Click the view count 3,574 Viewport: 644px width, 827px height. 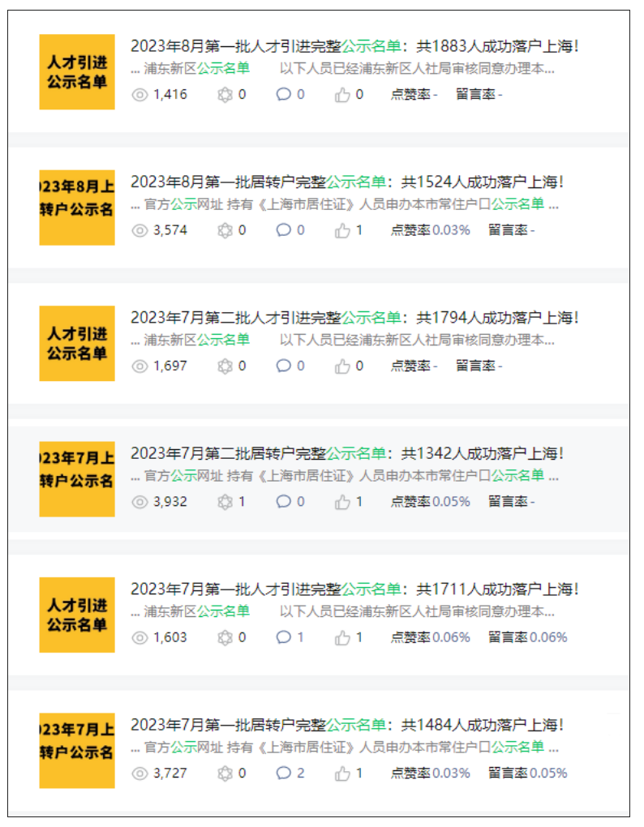(170, 230)
